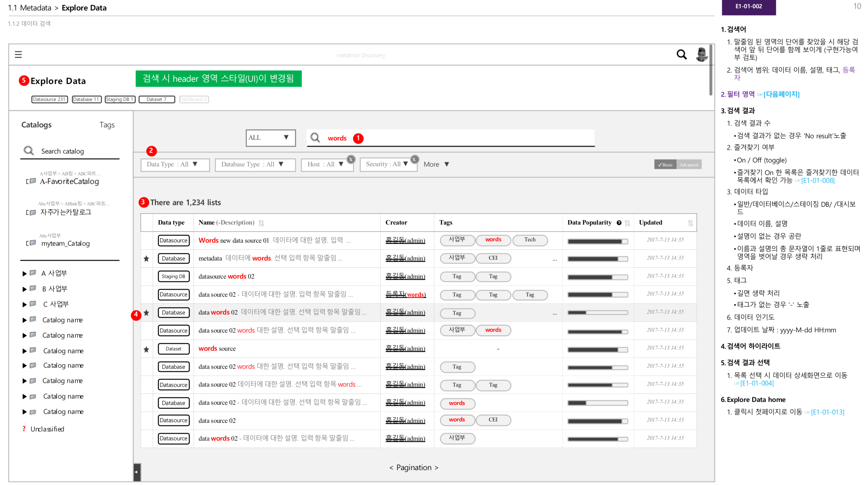Viewport: 868px width, 485px height.
Task: Toggle Staging DB 1 type filter
Action: tap(120, 99)
